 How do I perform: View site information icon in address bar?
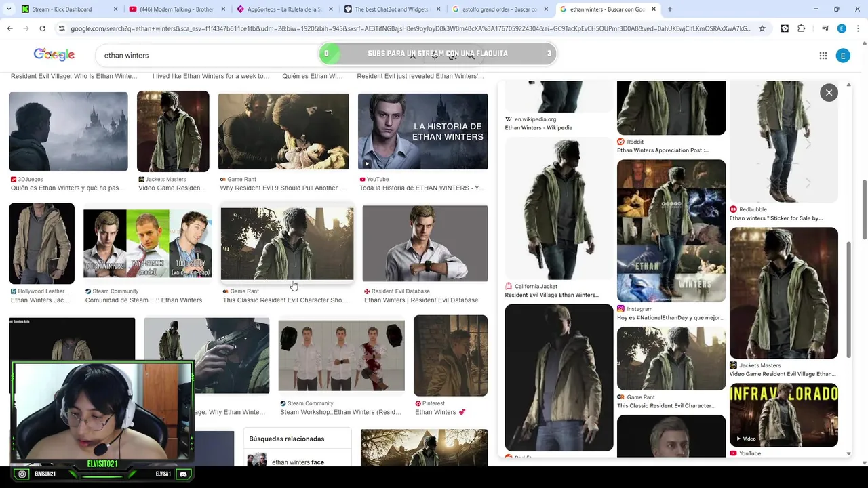[62, 28]
